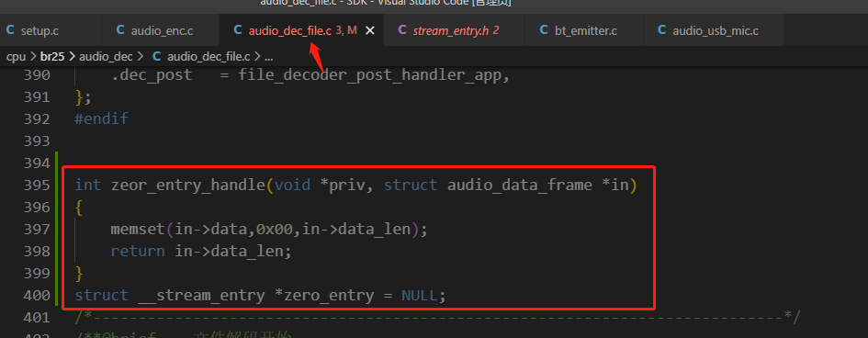Click the C icon on audio_usb_mic.c tab

tap(662, 30)
